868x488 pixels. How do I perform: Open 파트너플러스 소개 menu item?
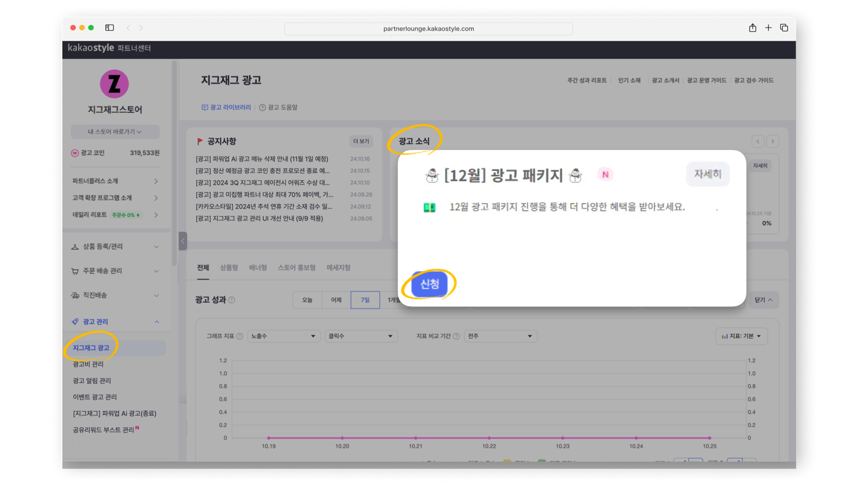[115, 181]
